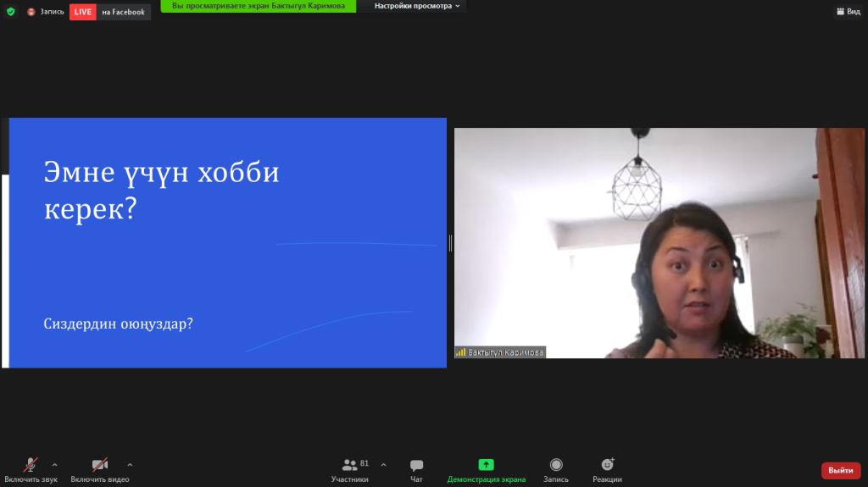Click the green Share Screen icon
This screenshot has width=868, height=487.
pyautogui.click(x=486, y=465)
